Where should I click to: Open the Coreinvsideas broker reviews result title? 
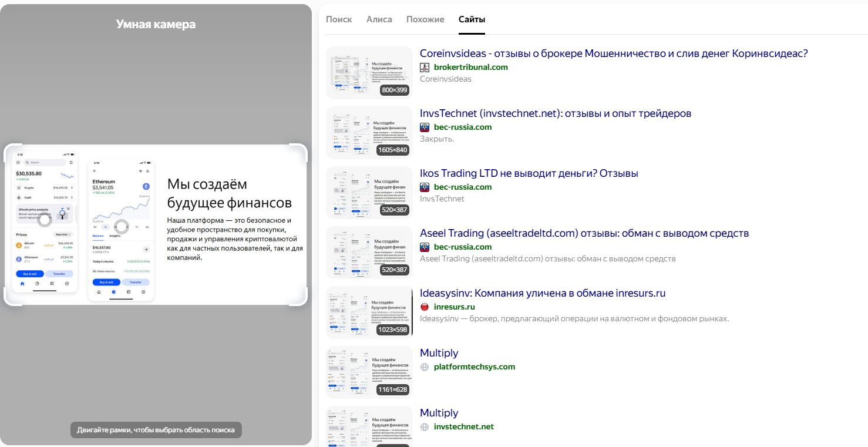(x=614, y=53)
